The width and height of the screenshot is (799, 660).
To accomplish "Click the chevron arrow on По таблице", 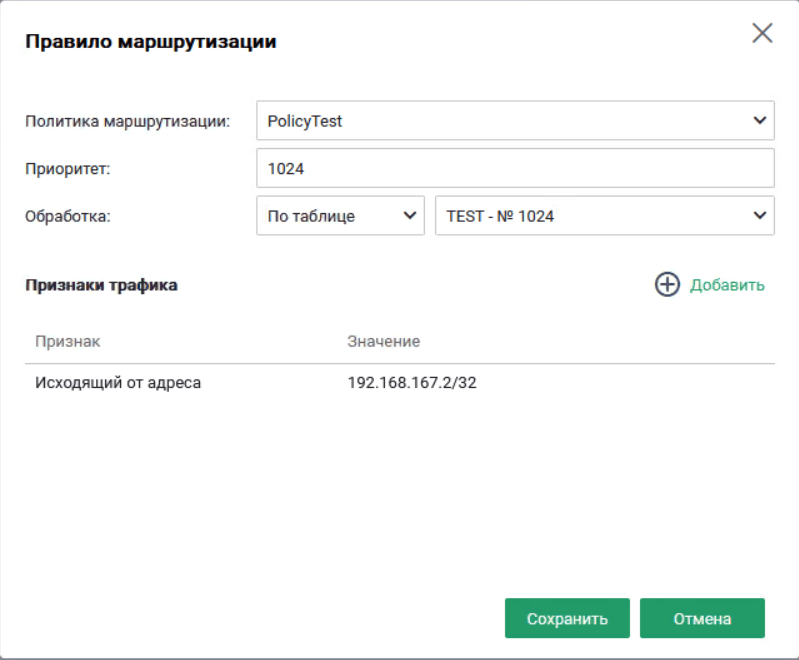I will [x=408, y=216].
